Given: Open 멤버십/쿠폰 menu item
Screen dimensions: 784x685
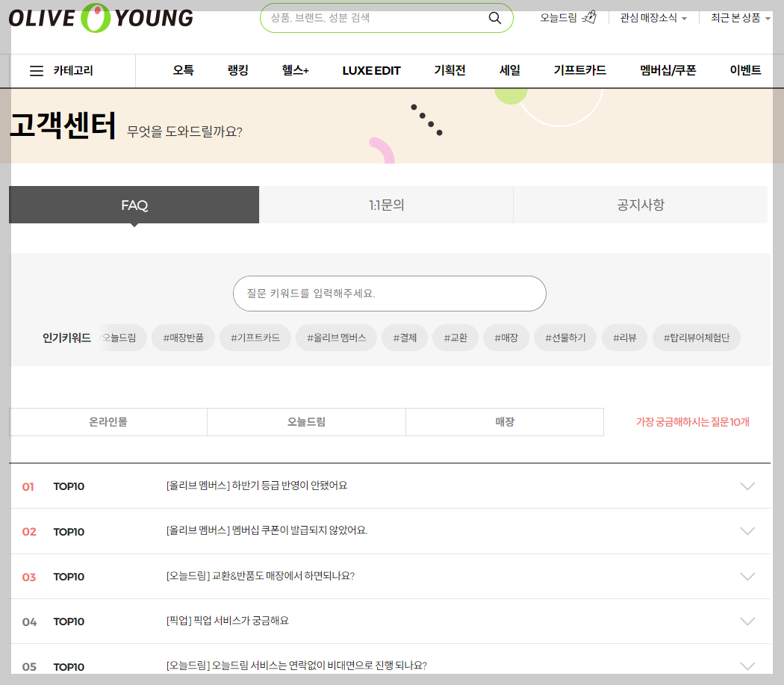Looking at the screenshot, I should click(x=668, y=70).
